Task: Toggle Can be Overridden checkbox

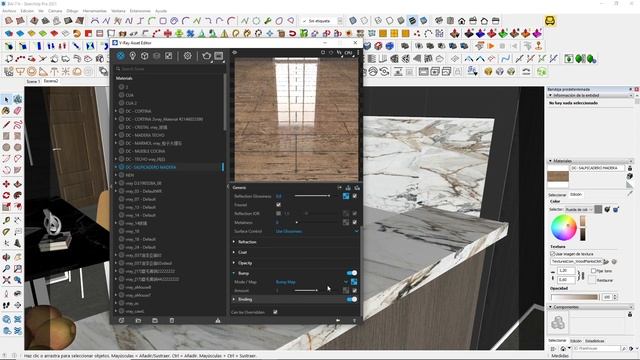Action: tap(275, 312)
